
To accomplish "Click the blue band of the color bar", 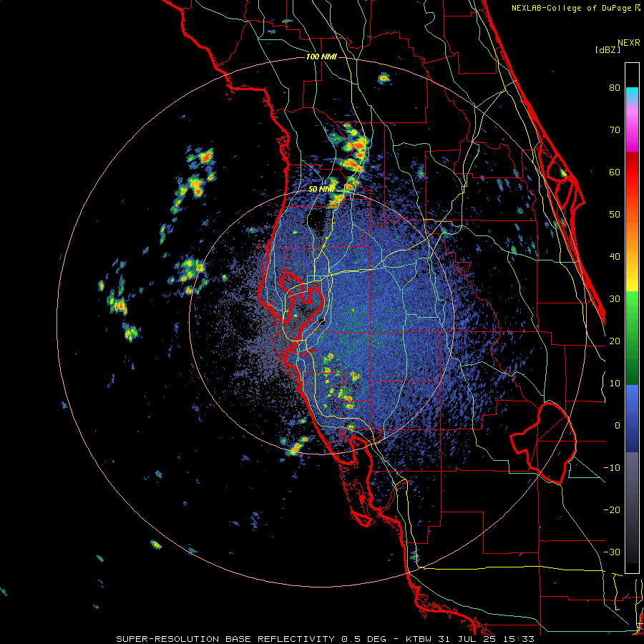I will point(632,419).
